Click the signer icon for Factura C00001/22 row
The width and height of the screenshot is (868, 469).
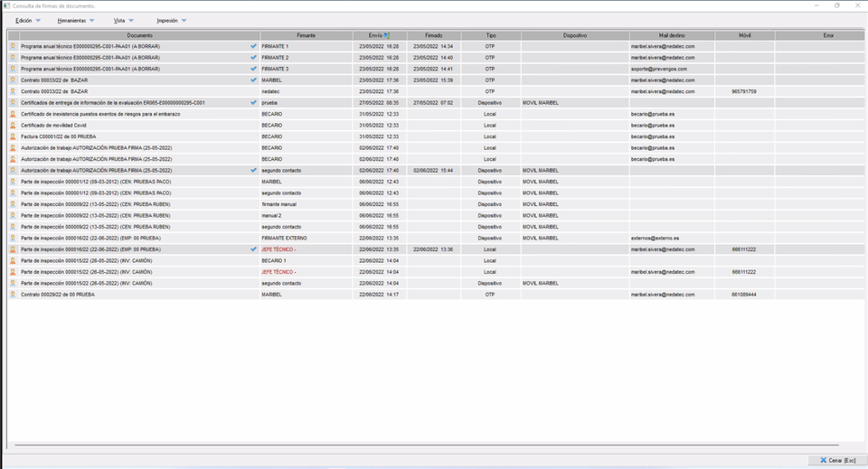point(13,136)
